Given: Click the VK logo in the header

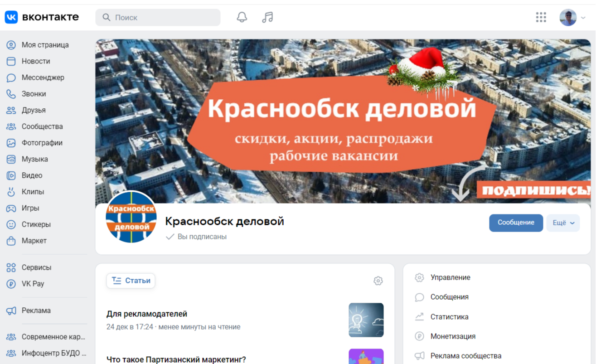Looking at the screenshot, I should (42, 17).
